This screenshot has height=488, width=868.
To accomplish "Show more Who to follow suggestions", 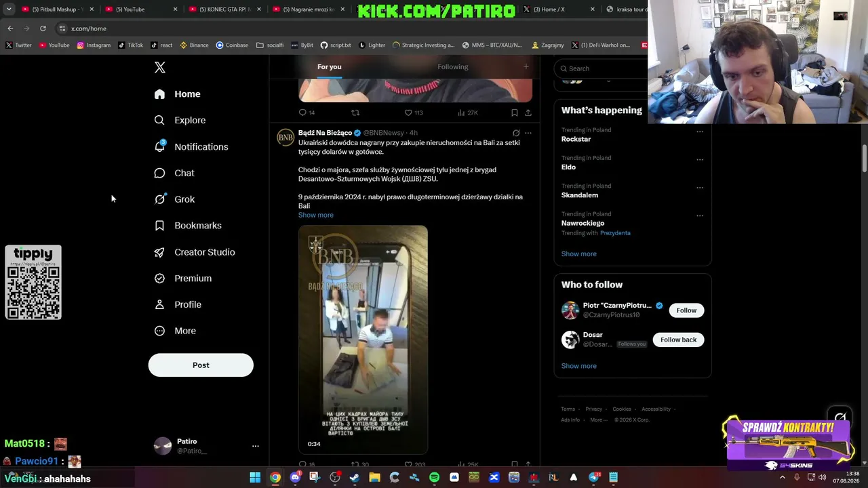I will pos(579,366).
